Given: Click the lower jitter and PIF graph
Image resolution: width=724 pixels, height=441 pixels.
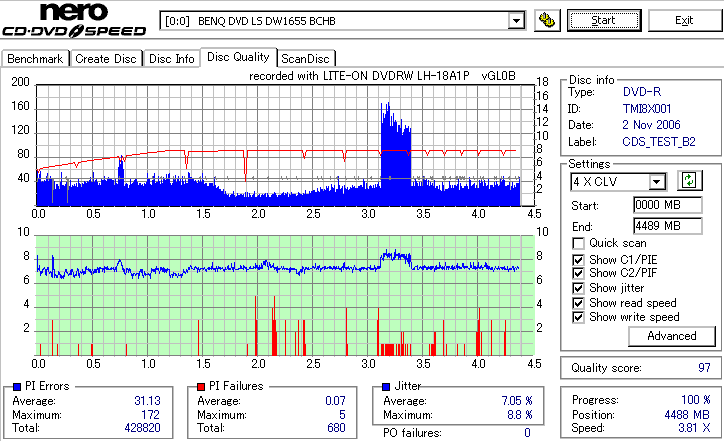Looking at the screenshot, I should [x=285, y=296].
